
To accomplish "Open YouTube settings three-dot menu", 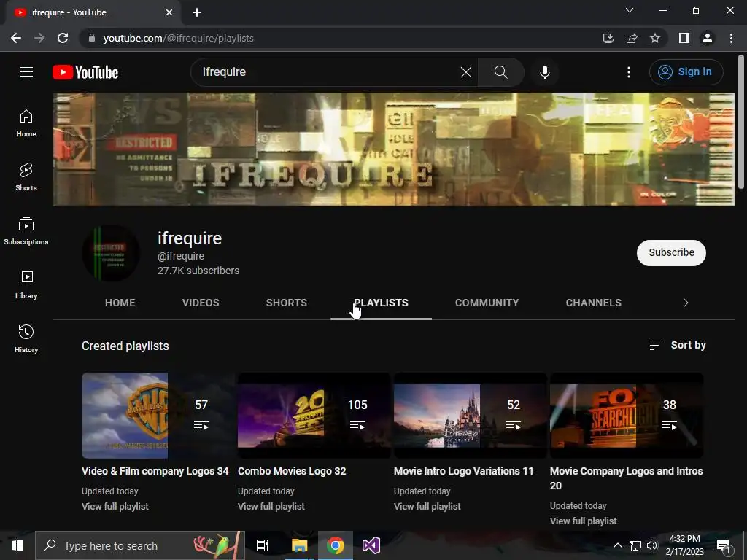I will (x=629, y=72).
